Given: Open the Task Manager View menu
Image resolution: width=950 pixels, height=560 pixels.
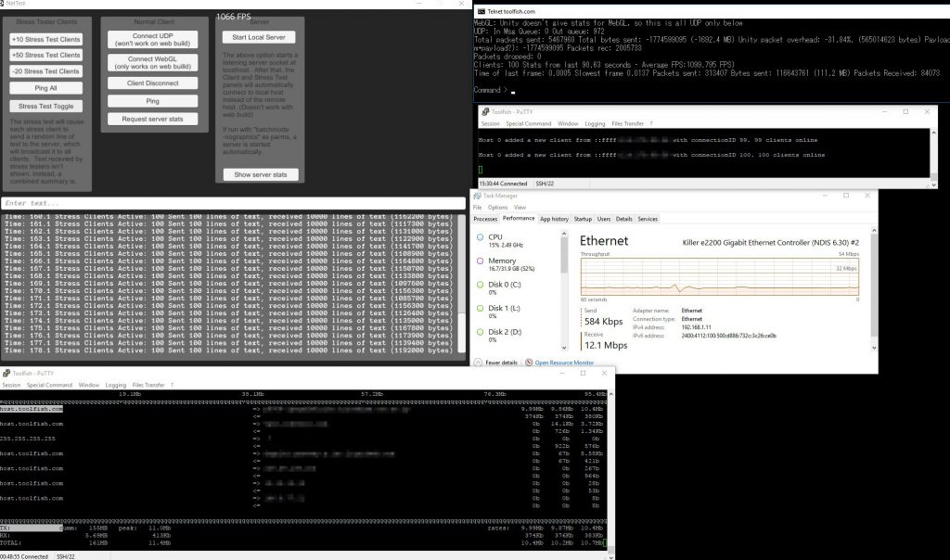Looking at the screenshot, I should click(x=520, y=208).
